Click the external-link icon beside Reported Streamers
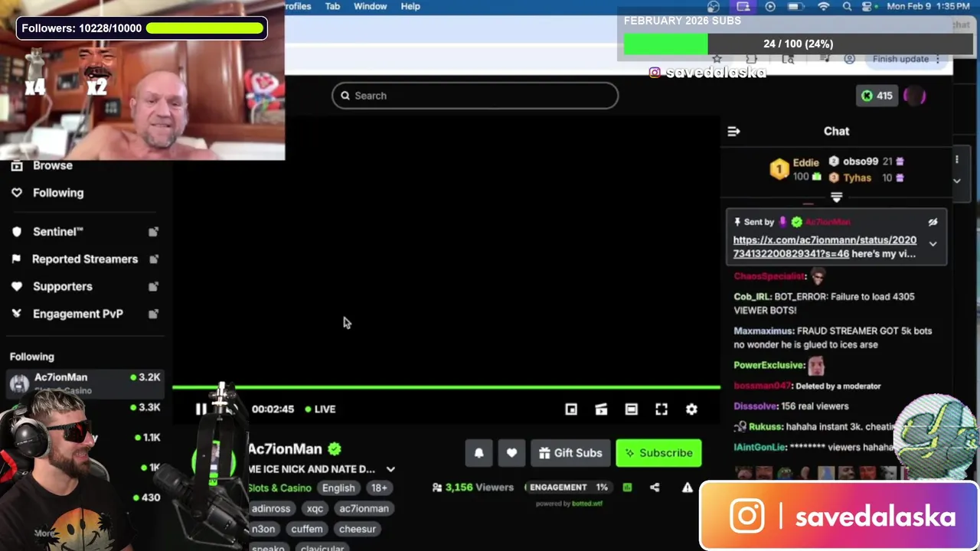The image size is (980, 551). tap(153, 259)
